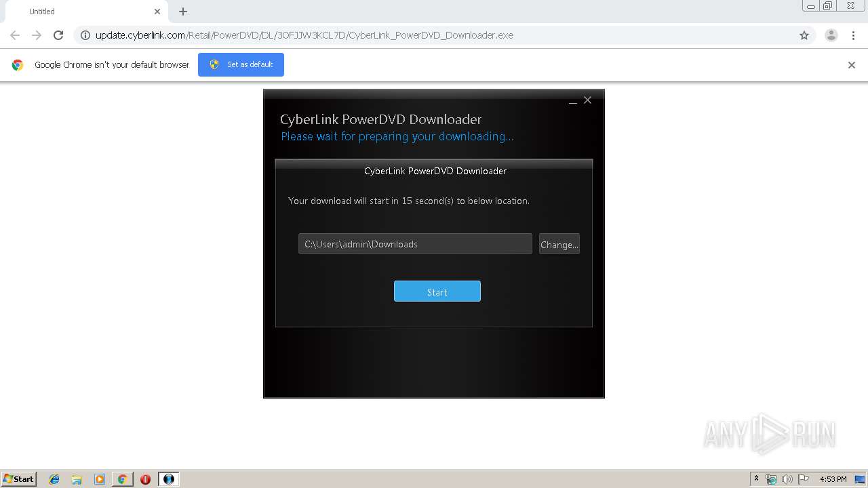
Task: Bookmark this page with the star
Action: 804,35
